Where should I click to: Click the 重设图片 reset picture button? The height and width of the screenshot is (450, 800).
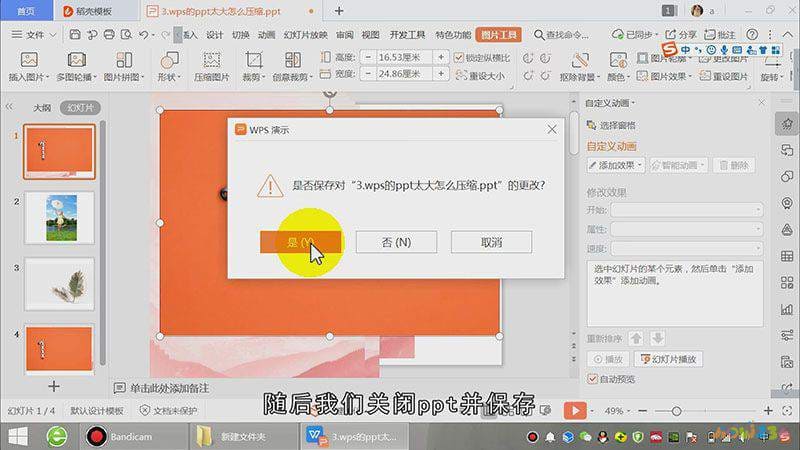point(723,76)
